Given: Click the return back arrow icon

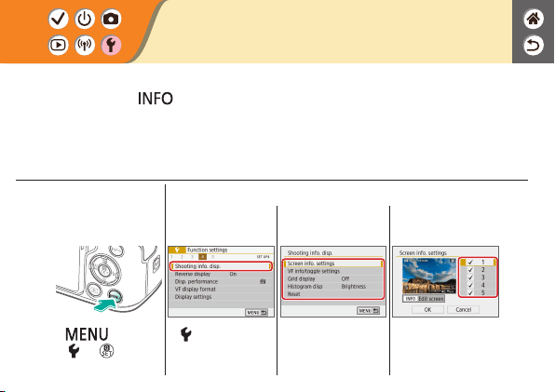Looking at the screenshot, I should (x=533, y=46).
